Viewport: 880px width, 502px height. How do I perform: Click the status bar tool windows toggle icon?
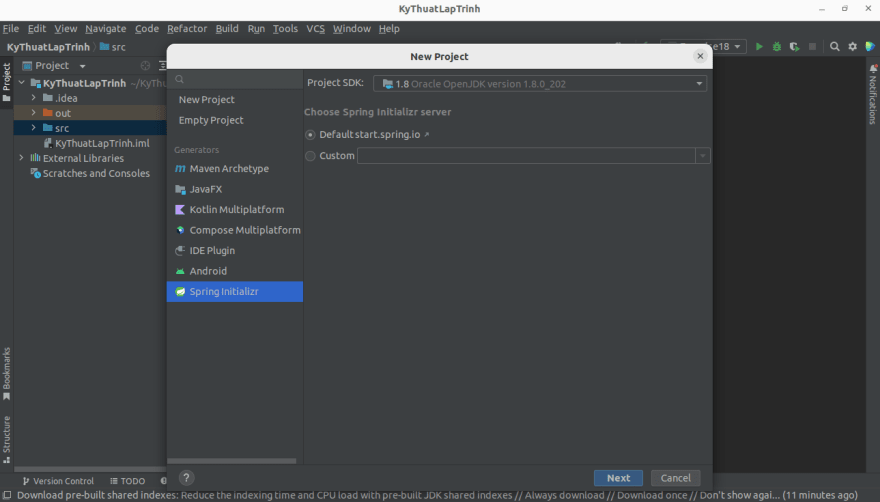(x=7, y=495)
